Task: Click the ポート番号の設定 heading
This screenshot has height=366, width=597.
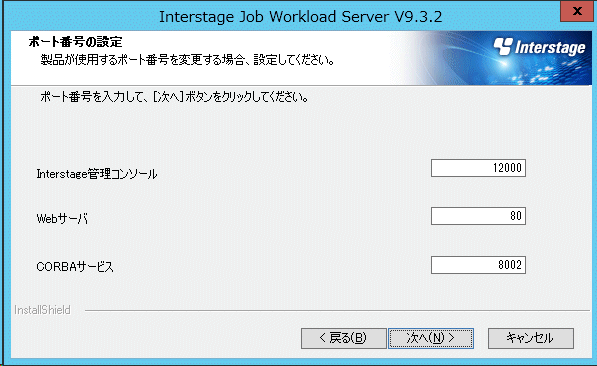Action: pyautogui.click(x=75, y=42)
